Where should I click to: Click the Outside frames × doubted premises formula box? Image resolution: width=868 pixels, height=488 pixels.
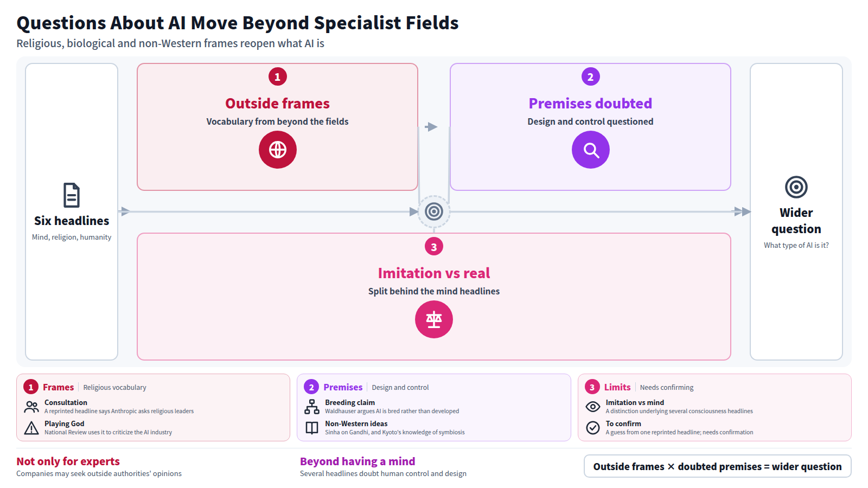(718, 466)
